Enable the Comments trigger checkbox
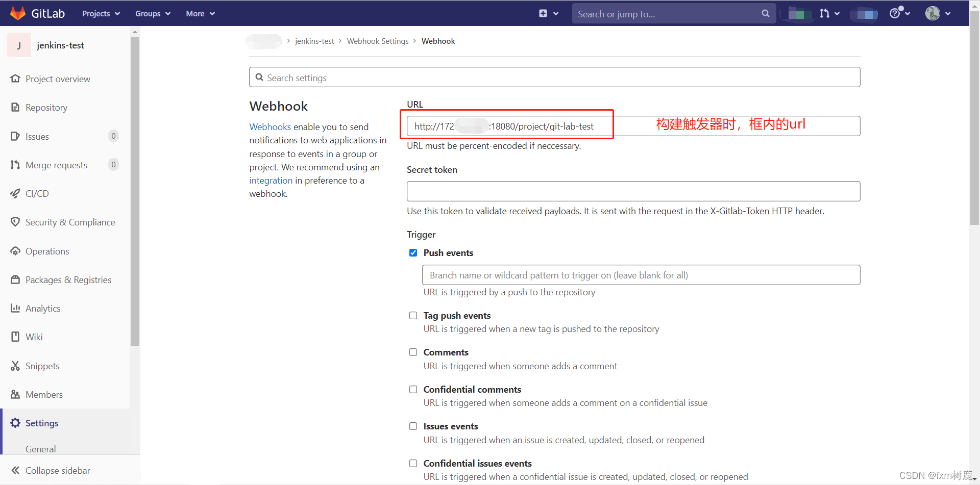The image size is (980, 485). [x=413, y=352]
